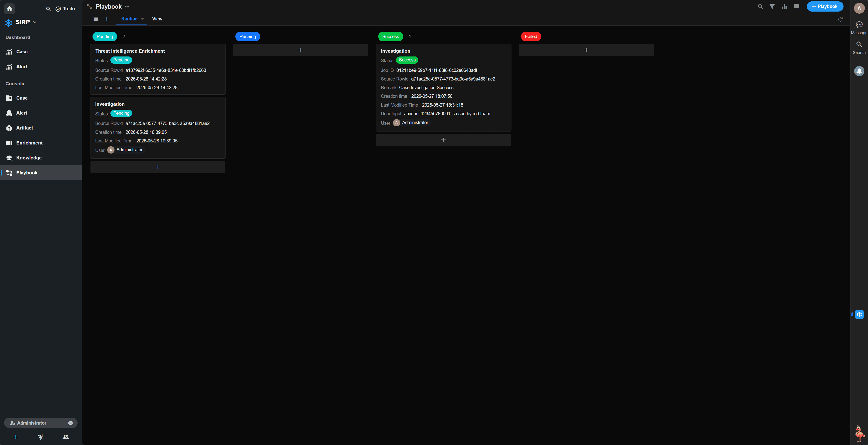Select Playbook in the sidebar
Viewport: 868px width, 445px height.
tap(41, 173)
